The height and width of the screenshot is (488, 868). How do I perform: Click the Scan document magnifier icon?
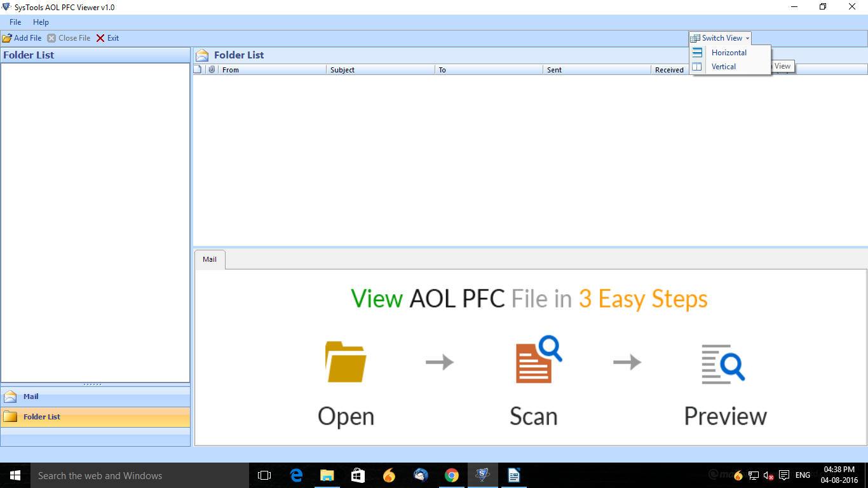pyautogui.click(x=538, y=360)
